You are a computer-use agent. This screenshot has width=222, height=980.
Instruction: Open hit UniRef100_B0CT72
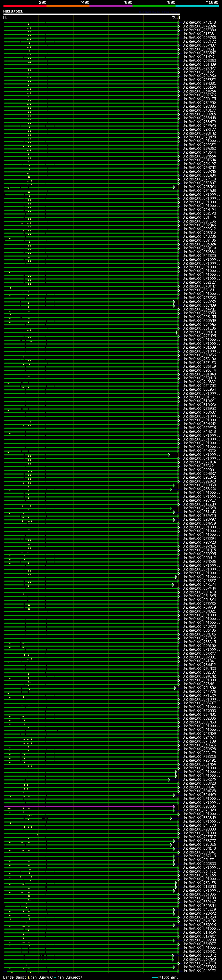coord(199,41)
